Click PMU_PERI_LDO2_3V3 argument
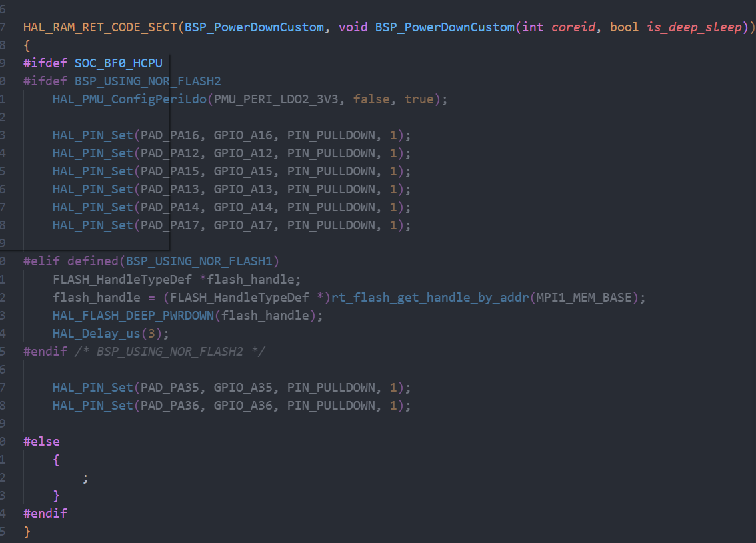Screen dimensions: 756x543 coord(276,99)
